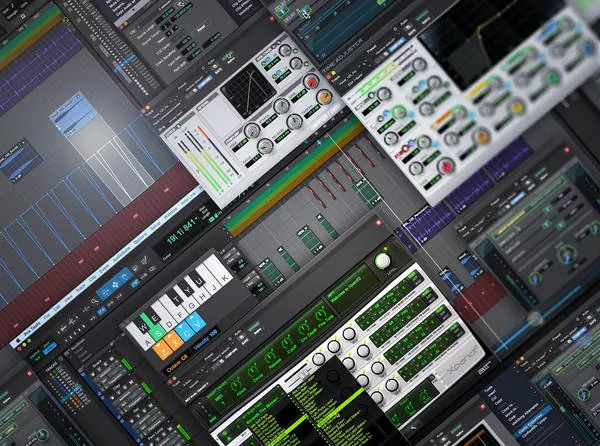Image resolution: width=600 pixels, height=446 pixels.
Task: Open the File menu
Action: point(47,316)
